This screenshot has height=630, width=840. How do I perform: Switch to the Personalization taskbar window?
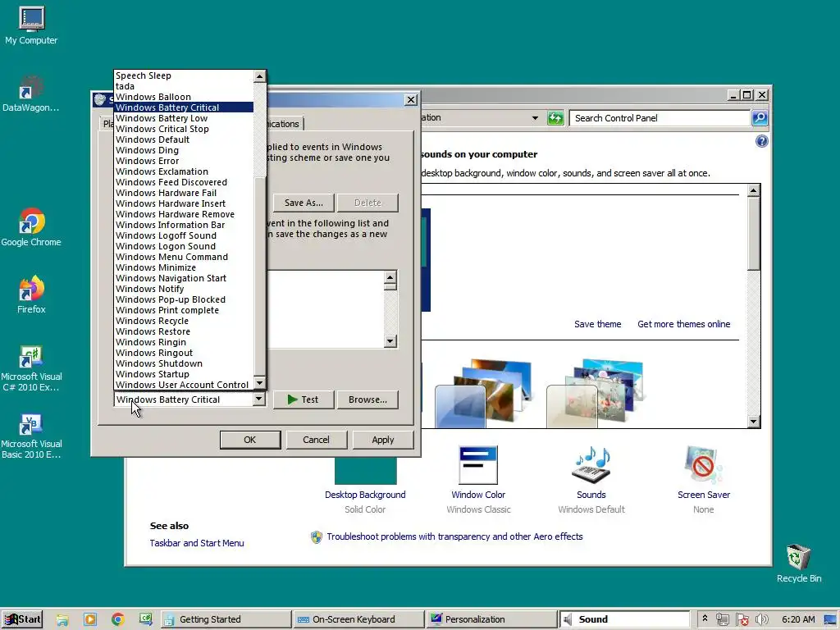pos(491,619)
